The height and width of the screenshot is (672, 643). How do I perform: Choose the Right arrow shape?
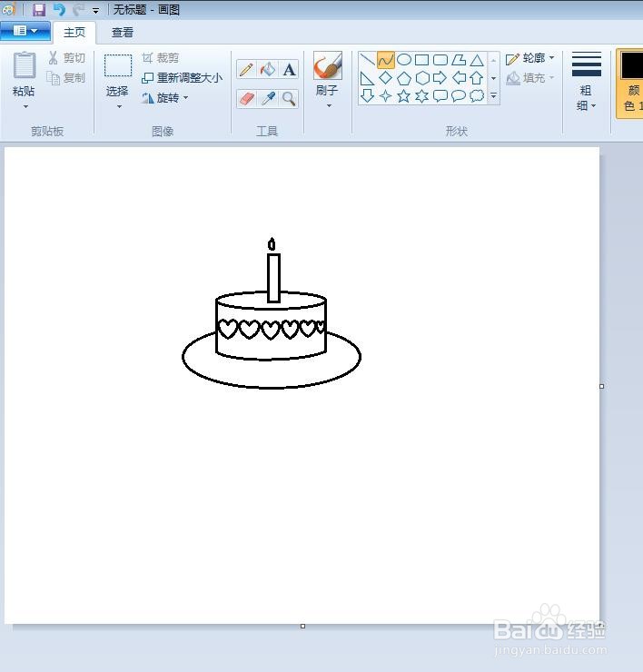(440, 78)
